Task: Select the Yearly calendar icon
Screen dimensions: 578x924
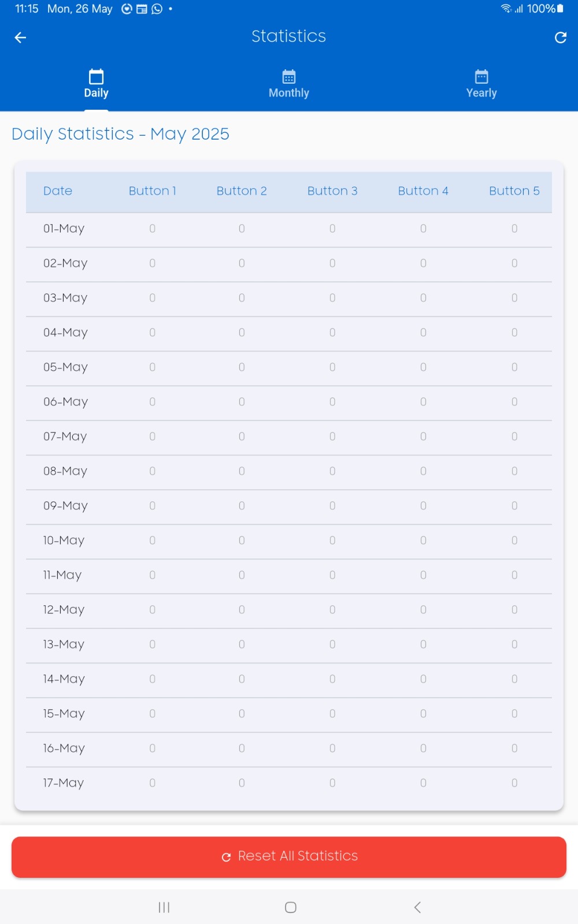Action: [x=481, y=77]
